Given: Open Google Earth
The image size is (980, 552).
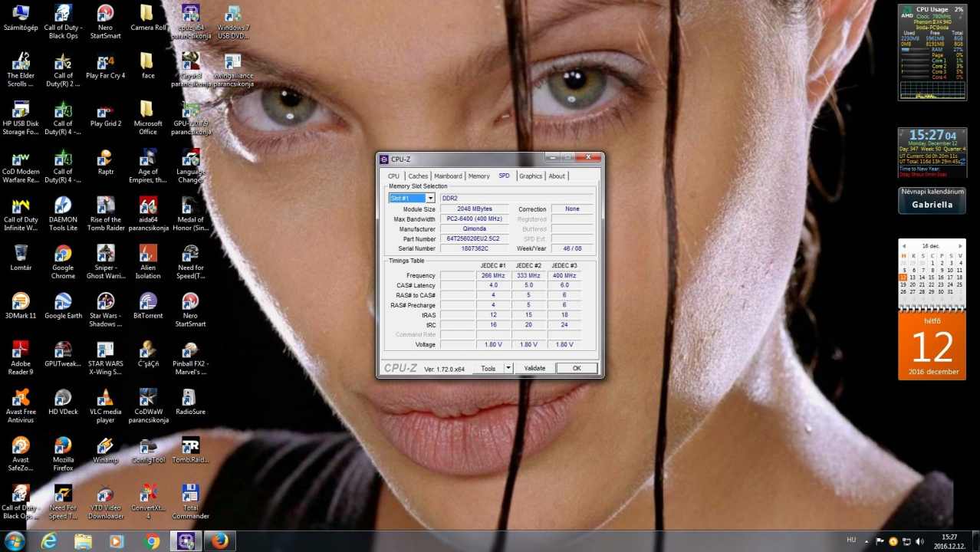Looking at the screenshot, I should tap(63, 306).
